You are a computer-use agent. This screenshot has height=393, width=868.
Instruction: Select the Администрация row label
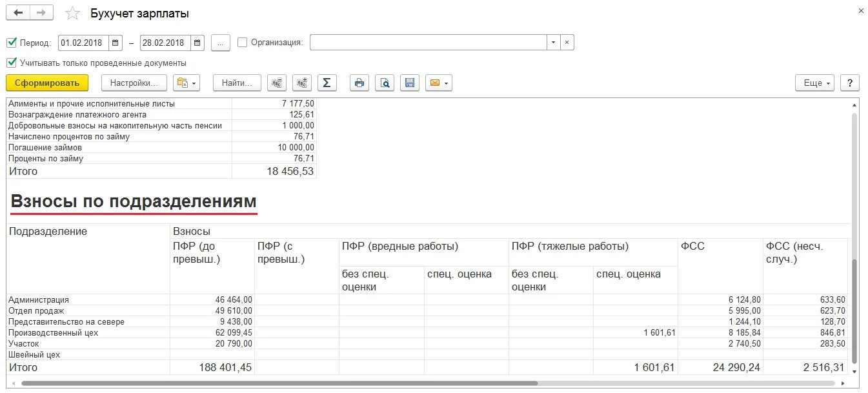click(39, 299)
